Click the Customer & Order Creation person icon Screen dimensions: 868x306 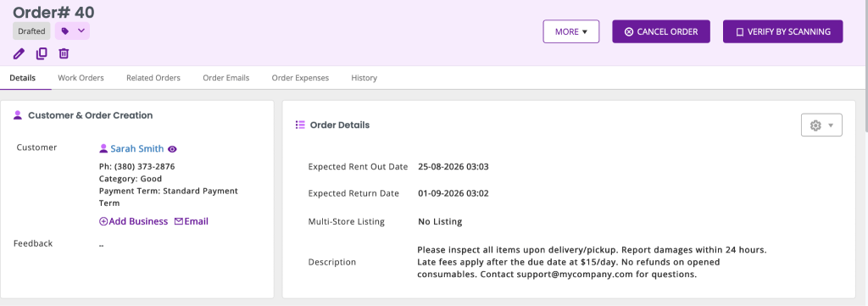pyautogui.click(x=18, y=115)
